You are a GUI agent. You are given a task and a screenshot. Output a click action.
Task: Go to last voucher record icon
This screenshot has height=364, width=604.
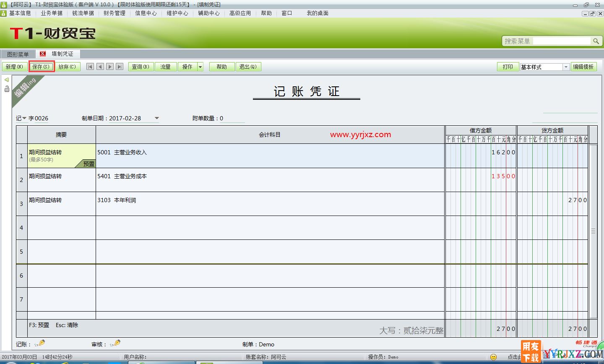[x=120, y=67]
